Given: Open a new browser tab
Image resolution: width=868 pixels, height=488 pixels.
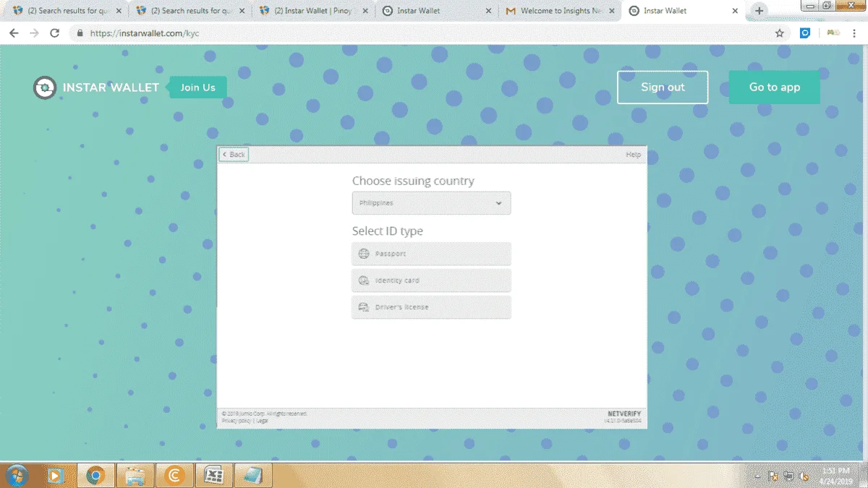Looking at the screenshot, I should (x=759, y=11).
